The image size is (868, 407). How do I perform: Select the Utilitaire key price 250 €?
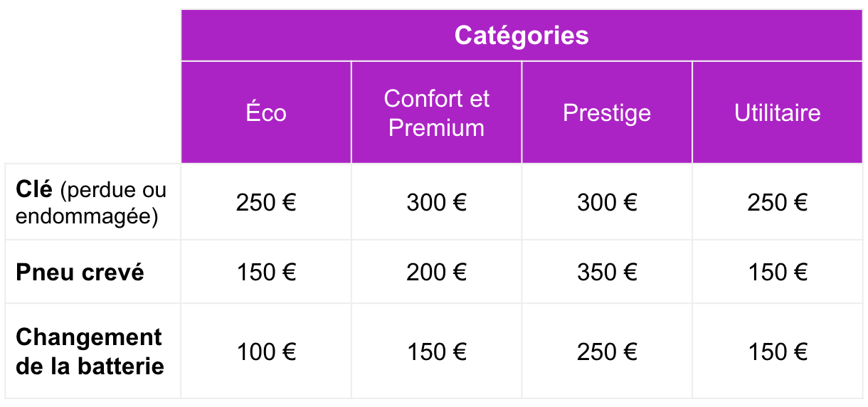point(778,203)
